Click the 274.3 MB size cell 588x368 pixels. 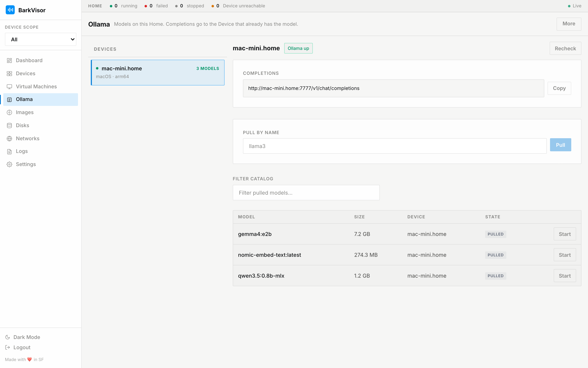[x=366, y=255]
